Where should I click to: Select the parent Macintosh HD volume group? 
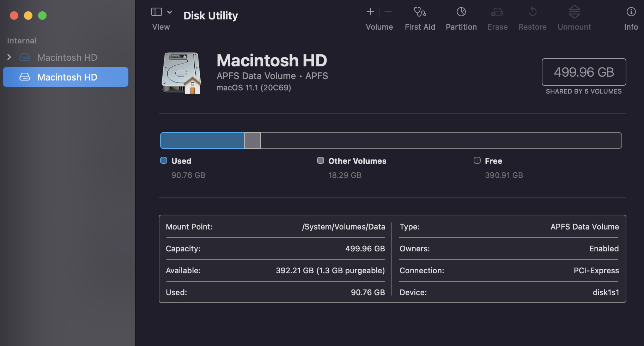67,57
